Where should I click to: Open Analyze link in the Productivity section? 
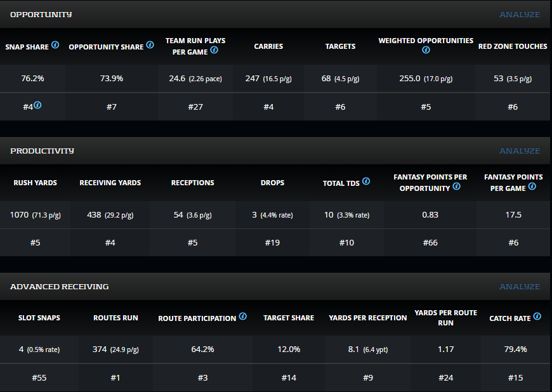[520, 151]
